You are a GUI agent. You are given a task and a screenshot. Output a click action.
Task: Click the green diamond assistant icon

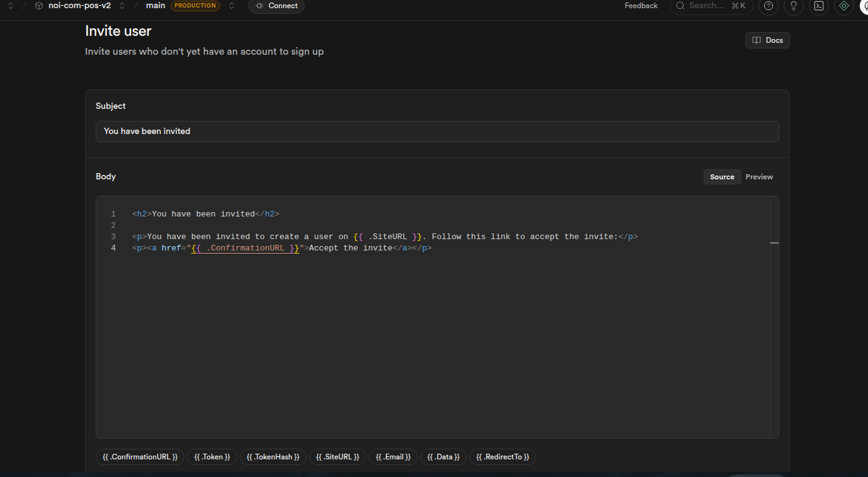click(844, 6)
